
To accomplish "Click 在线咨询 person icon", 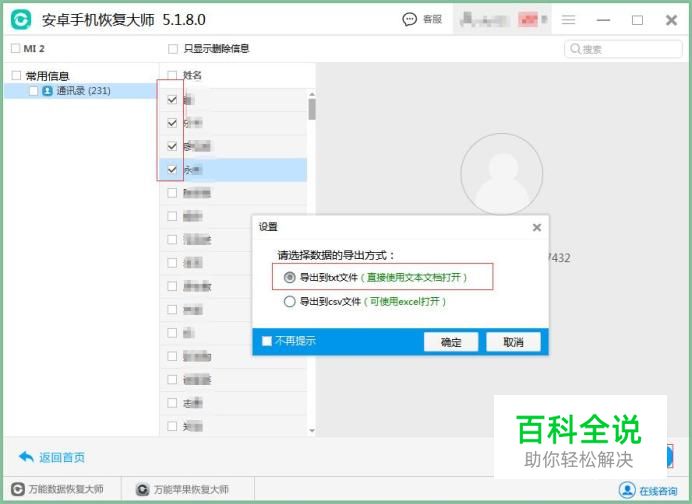I will (x=627, y=490).
